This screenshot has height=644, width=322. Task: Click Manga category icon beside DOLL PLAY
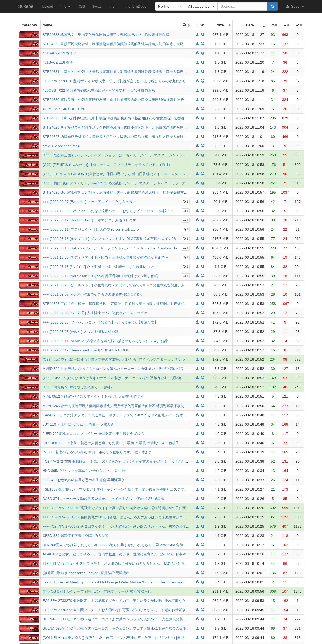click(29, 638)
